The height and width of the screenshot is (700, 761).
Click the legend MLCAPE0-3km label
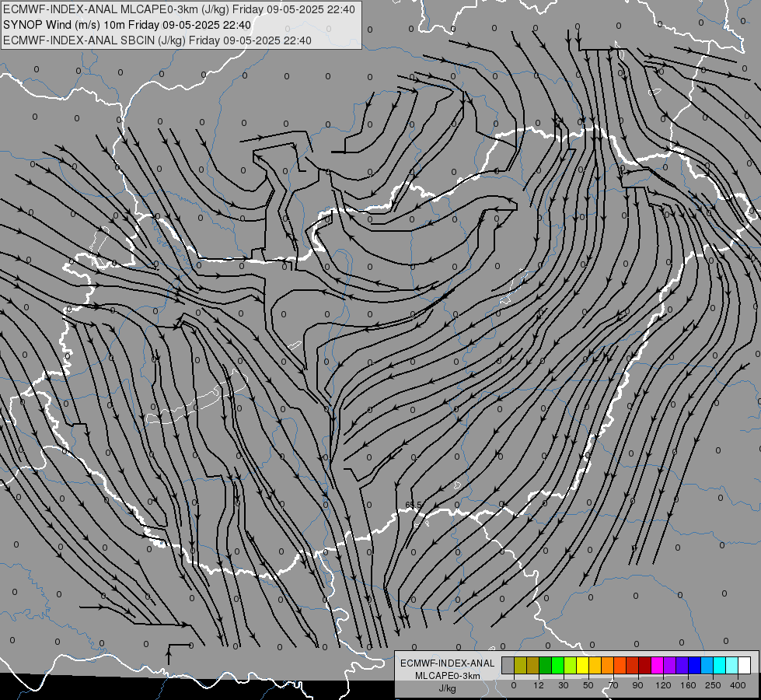coord(448,676)
